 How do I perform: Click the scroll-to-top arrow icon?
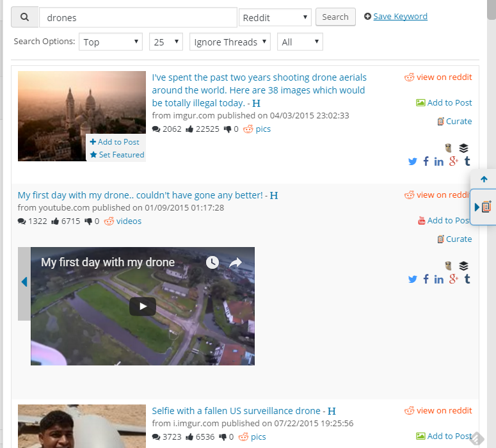point(484,179)
